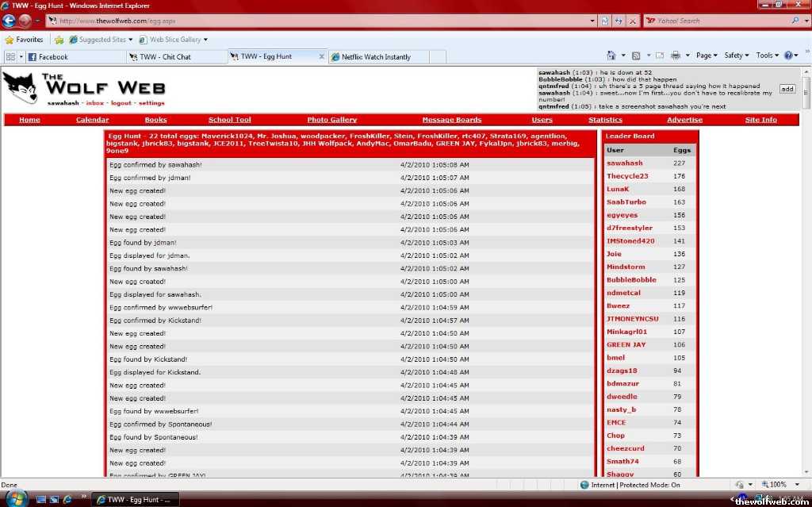Switch to the Facebook tab
This screenshot has width=812, height=507.
(75, 57)
